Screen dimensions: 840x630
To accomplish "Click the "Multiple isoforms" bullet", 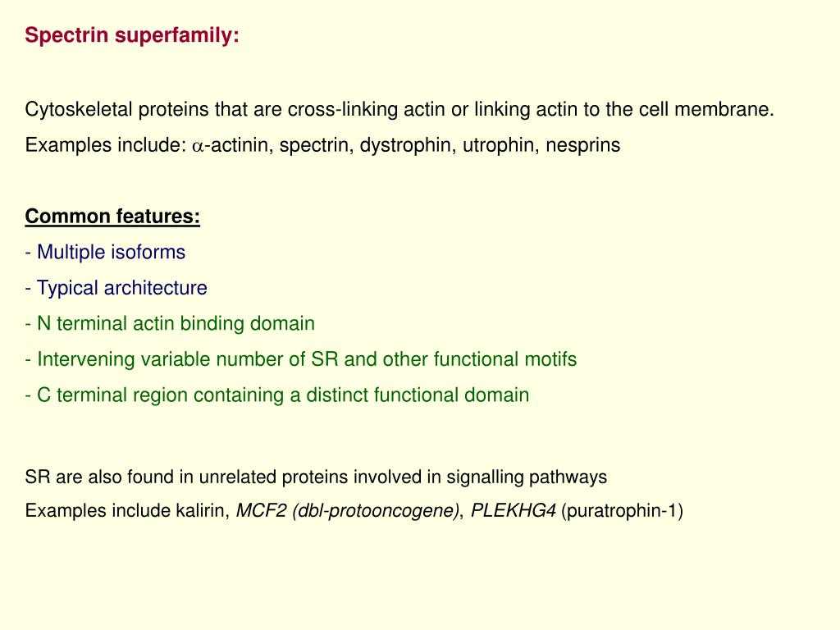I will [x=111, y=253].
